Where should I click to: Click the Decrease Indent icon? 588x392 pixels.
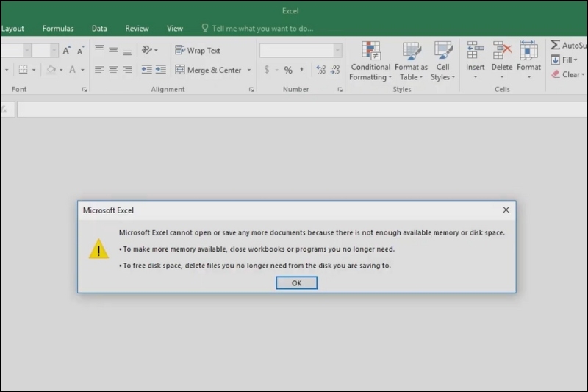point(146,70)
